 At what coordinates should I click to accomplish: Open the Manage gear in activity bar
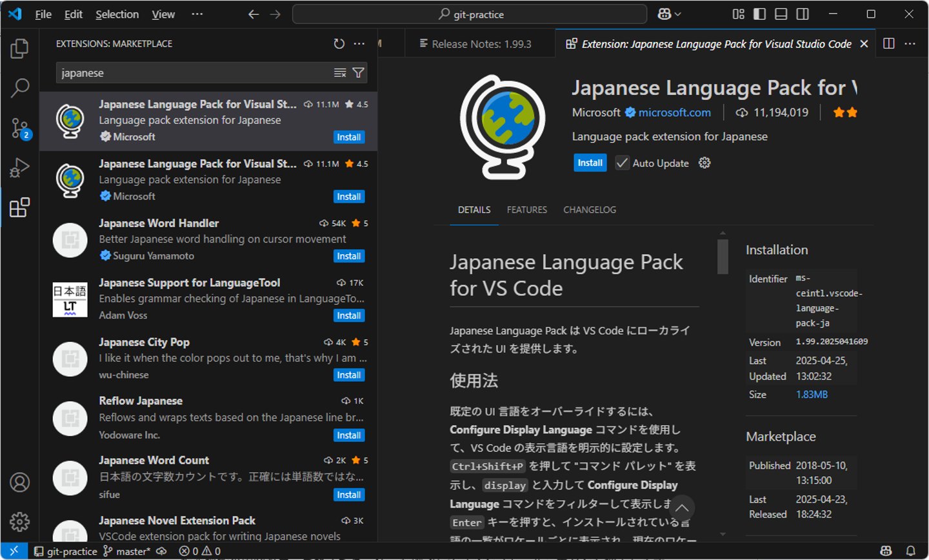pyautogui.click(x=19, y=521)
